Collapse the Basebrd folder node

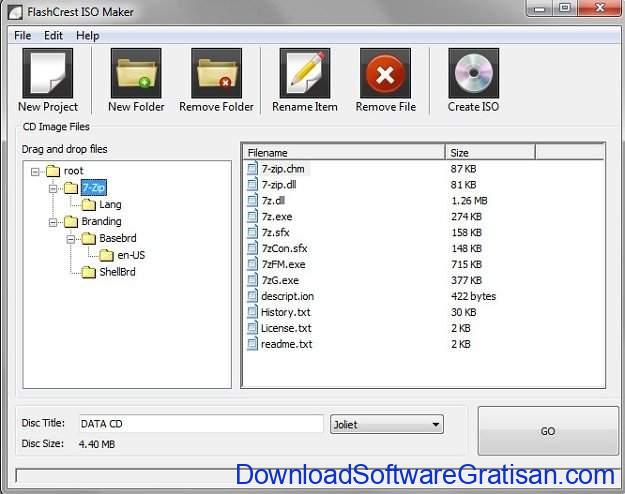tap(71, 239)
